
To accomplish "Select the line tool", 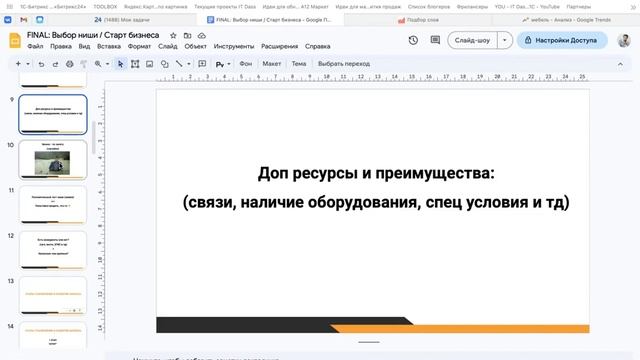I will click(x=179, y=64).
